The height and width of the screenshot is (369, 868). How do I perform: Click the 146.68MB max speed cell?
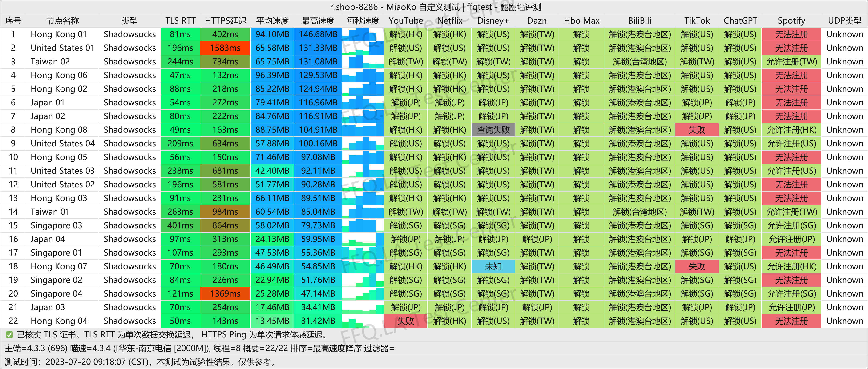pyautogui.click(x=318, y=34)
